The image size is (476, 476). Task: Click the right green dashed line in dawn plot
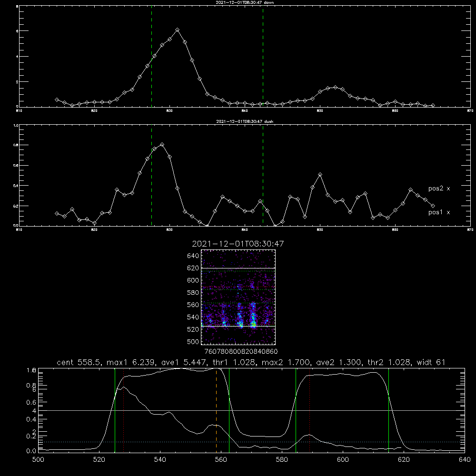tap(263, 56)
